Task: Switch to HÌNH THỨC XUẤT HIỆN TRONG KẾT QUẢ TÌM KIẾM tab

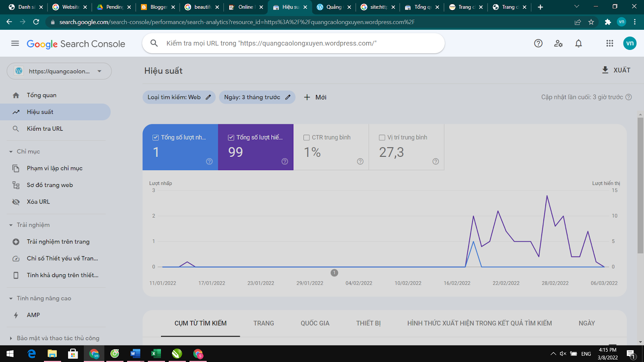Action: tap(479, 323)
